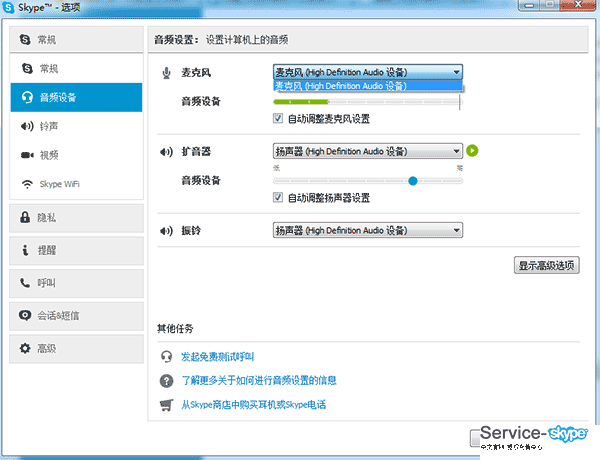Open the 音频设备 audio settings item
This screenshot has height=460, width=600.
coord(77,97)
